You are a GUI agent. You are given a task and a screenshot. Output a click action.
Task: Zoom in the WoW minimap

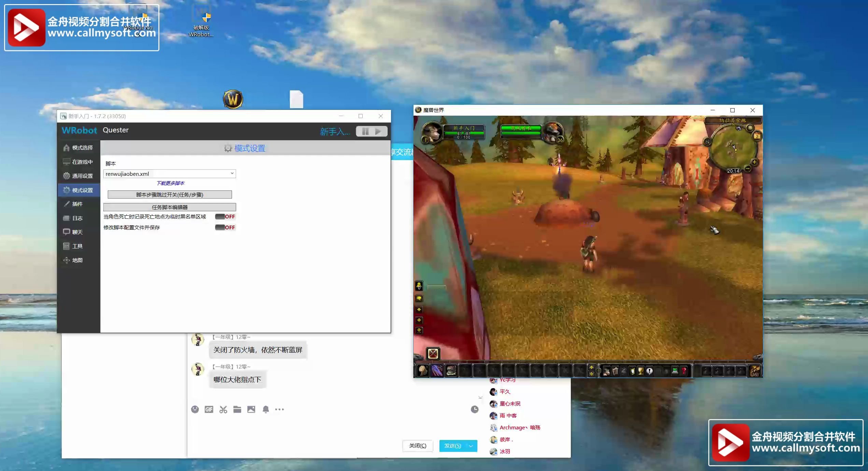(x=754, y=162)
